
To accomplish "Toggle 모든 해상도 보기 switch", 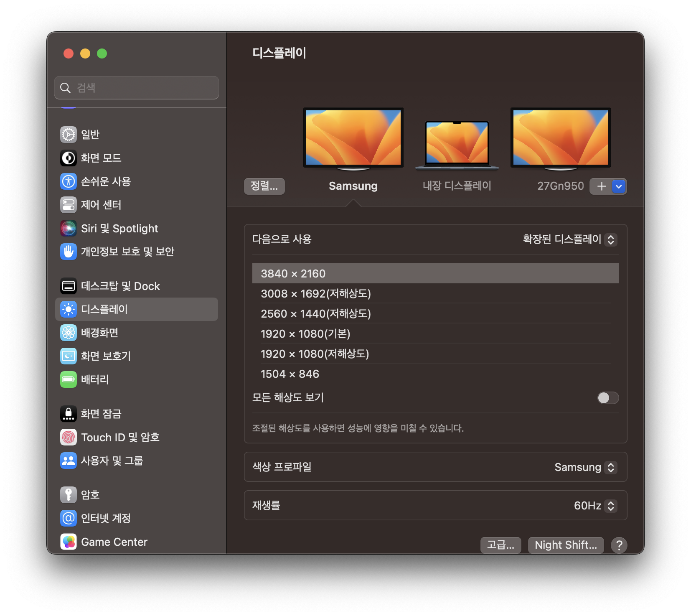I will pyautogui.click(x=608, y=398).
